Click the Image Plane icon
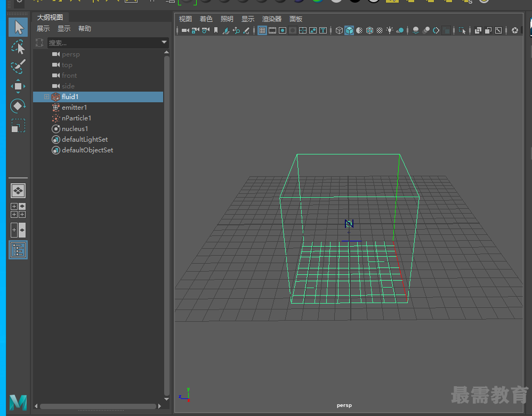The image size is (532, 416). pos(226,30)
